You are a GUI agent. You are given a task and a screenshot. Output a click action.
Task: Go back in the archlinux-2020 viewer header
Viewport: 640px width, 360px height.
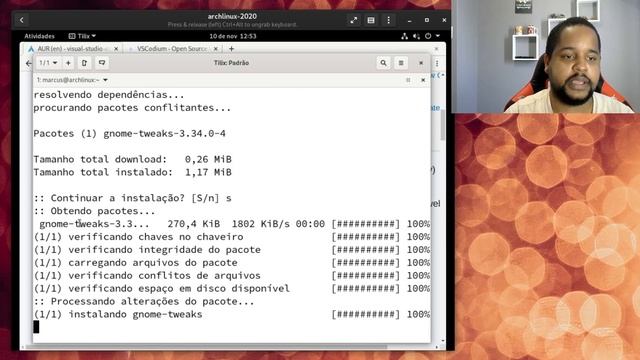[x=22, y=20]
